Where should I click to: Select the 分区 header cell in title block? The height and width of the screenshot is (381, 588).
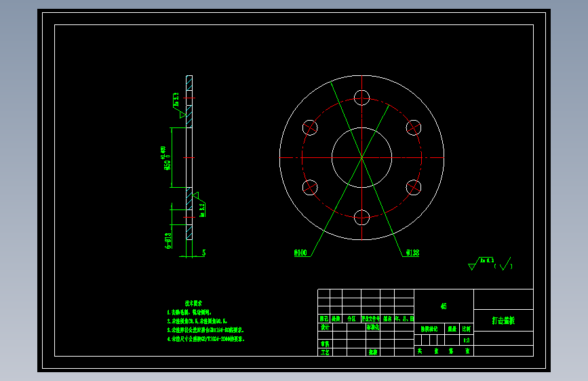click(351, 319)
